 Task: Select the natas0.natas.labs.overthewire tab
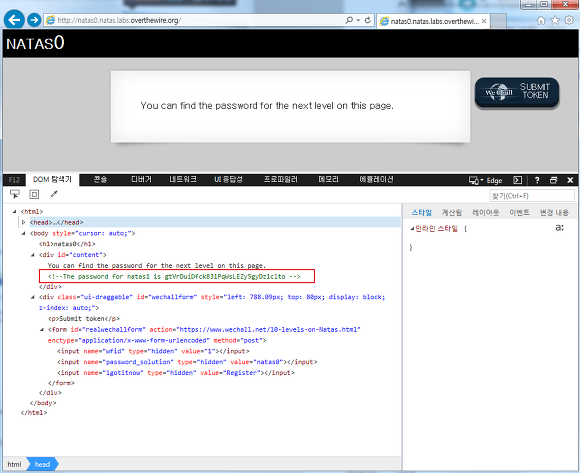point(434,21)
